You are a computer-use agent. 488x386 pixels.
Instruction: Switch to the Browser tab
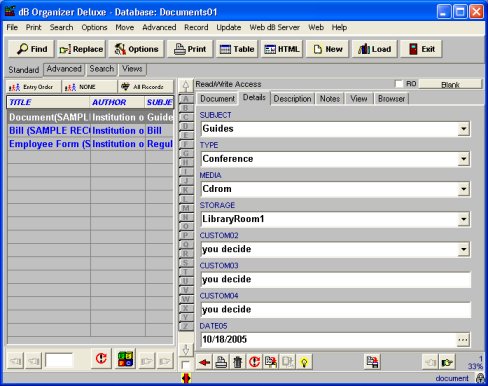[391, 99]
